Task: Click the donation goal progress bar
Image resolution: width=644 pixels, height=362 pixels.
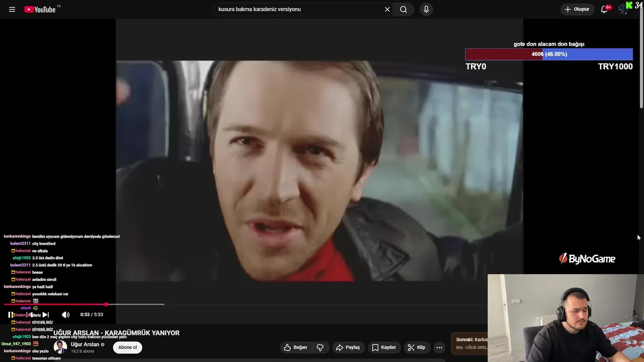Action: click(x=549, y=54)
